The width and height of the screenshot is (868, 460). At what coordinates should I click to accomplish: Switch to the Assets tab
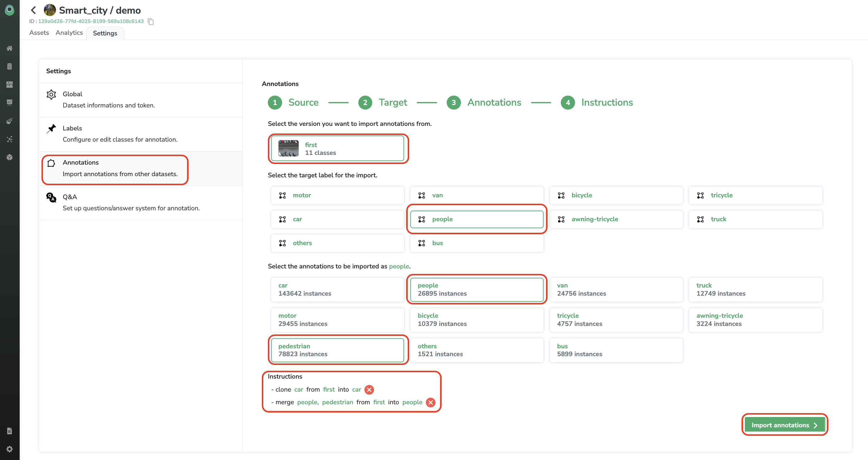click(39, 33)
